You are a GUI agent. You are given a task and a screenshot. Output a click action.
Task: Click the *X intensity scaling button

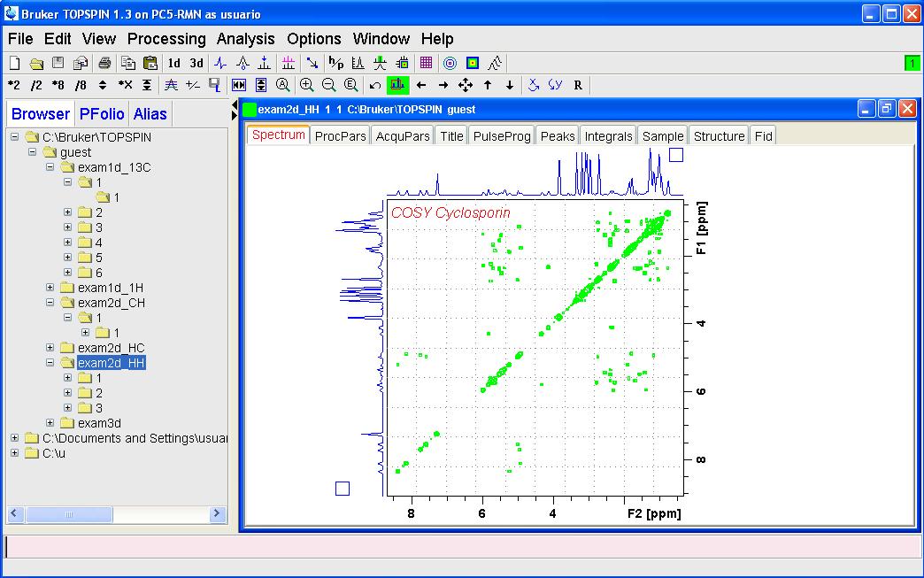[125, 86]
